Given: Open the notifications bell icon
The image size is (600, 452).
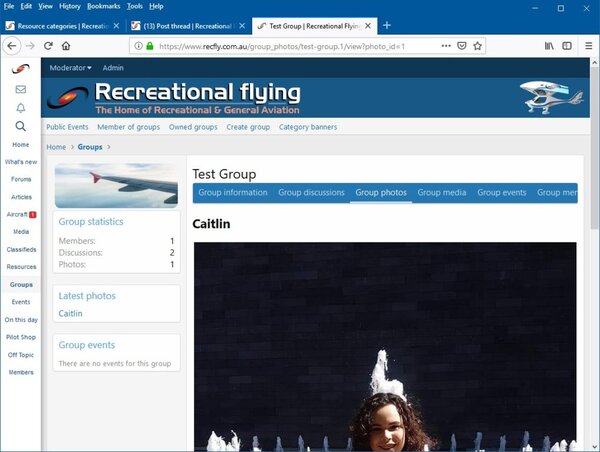Looking at the screenshot, I should tap(20, 108).
